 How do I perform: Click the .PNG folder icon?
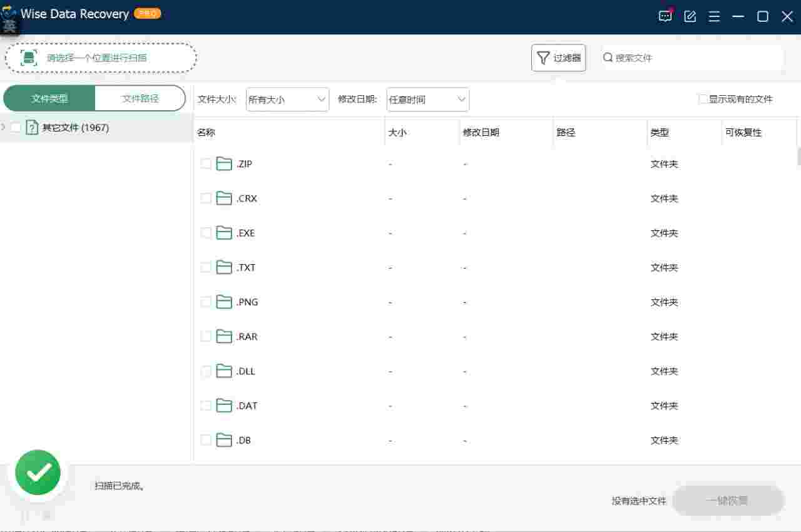tap(224, 302)
